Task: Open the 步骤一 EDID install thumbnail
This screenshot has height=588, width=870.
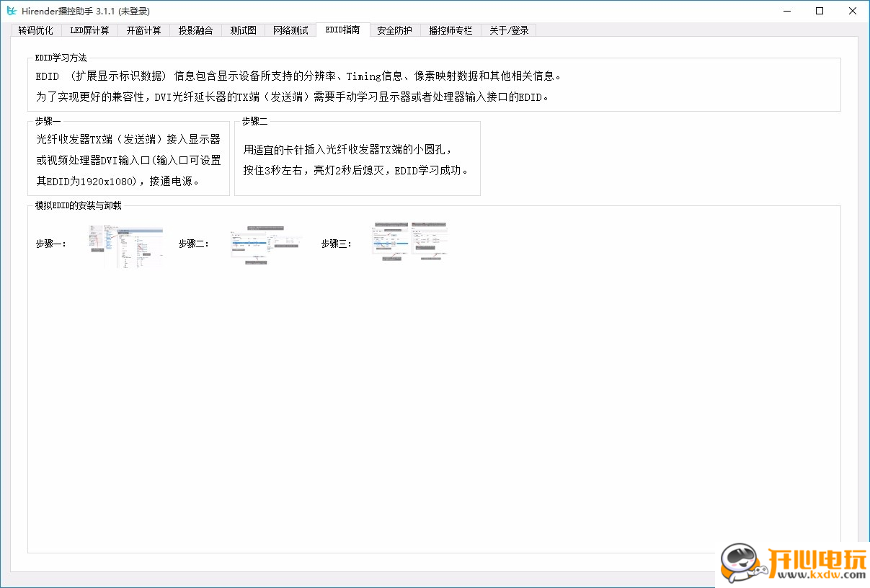Action: click(125, 246)
